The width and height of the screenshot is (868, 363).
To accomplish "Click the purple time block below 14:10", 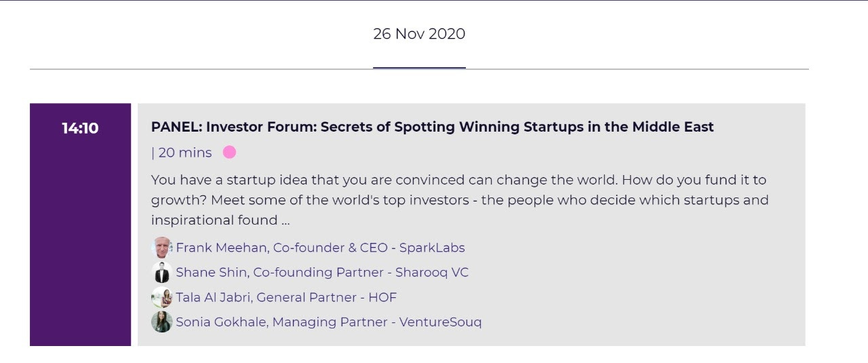I will pos(80,258).
